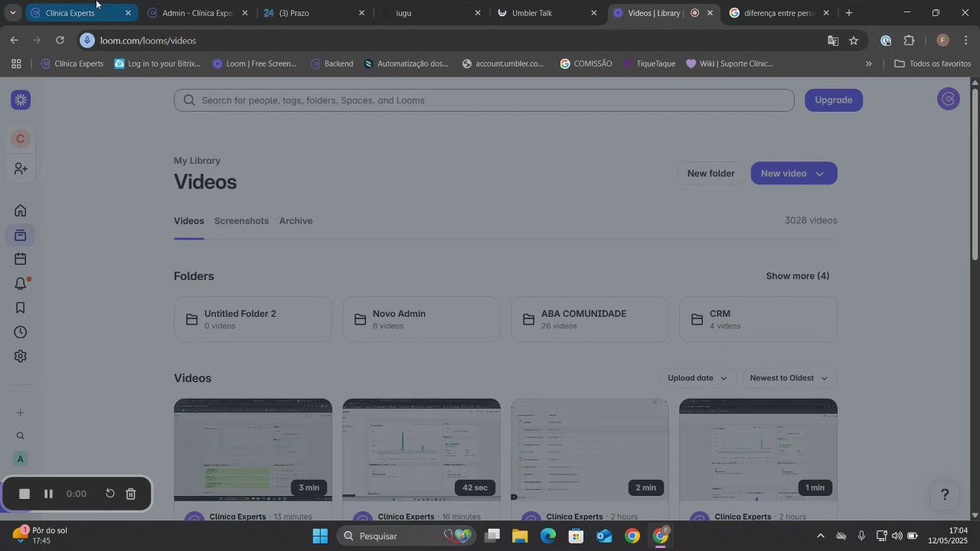Viewport: 980px width, 551px height.
Task: Open the TiqueTaque bookmark
Action: coord(649,64)
